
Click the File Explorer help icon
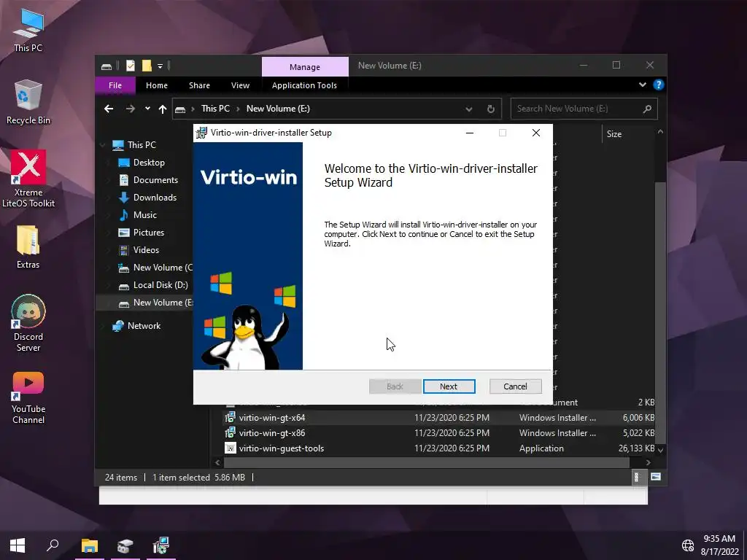[659, 85]
